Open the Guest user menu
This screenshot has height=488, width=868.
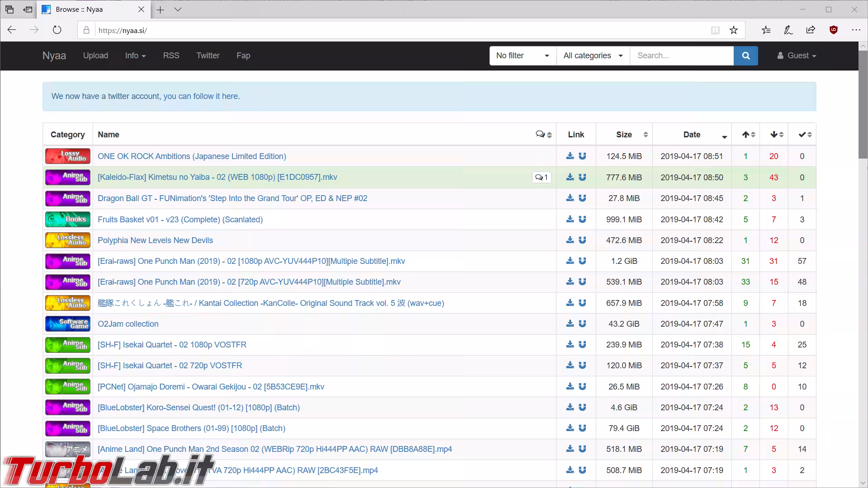click(x=797, y=56)
